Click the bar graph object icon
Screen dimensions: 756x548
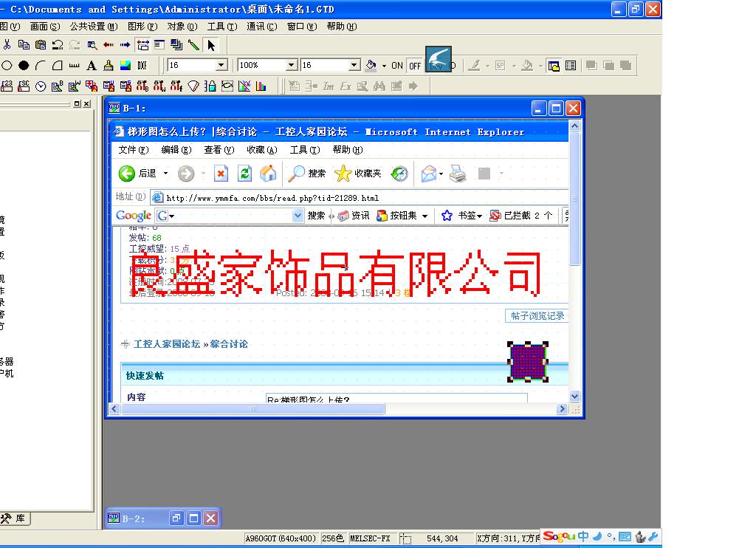pos(261,86)
